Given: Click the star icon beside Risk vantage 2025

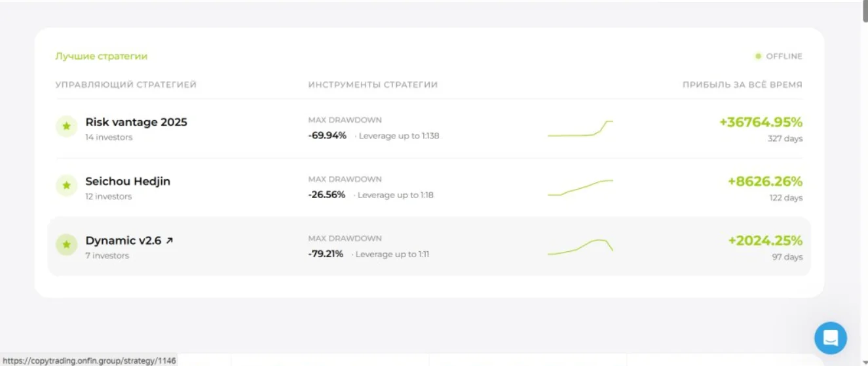Looking at the screenshot, I should pos(66,127).
